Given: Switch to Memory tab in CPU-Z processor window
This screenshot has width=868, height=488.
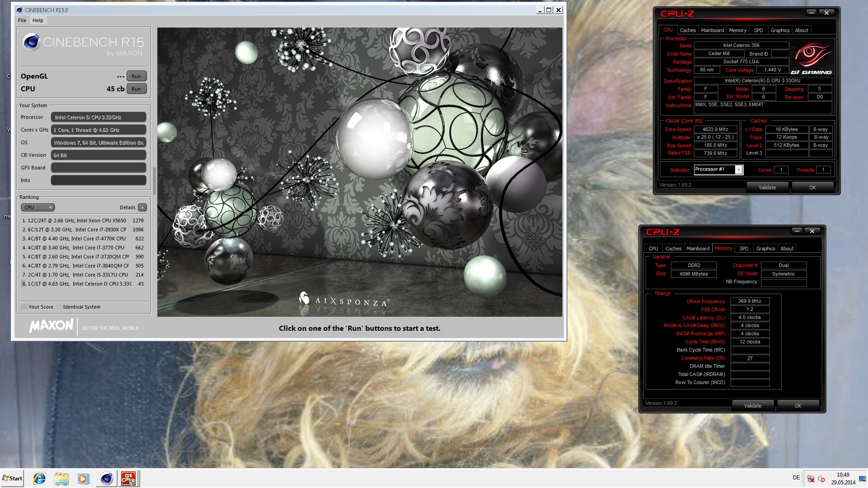Looking at the screenshot, I should [738, 30].
